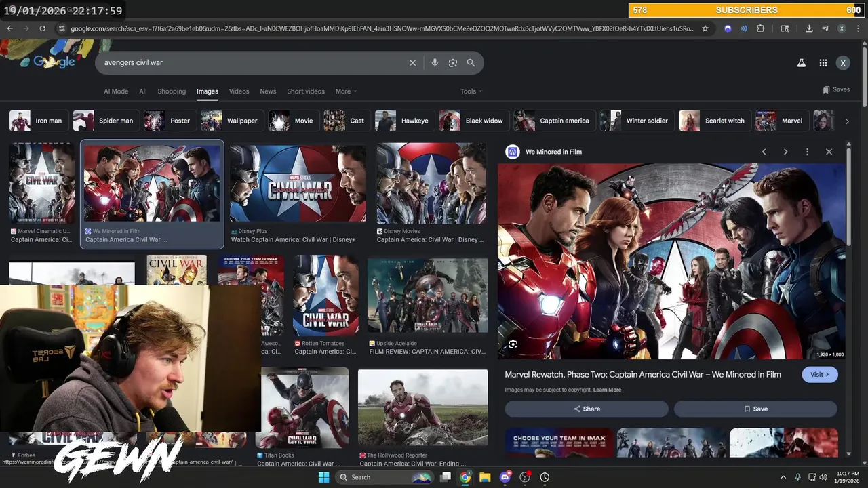Open the browser downloads icon
This screenshot has height=488, width=868.
[x=809, y=28]
